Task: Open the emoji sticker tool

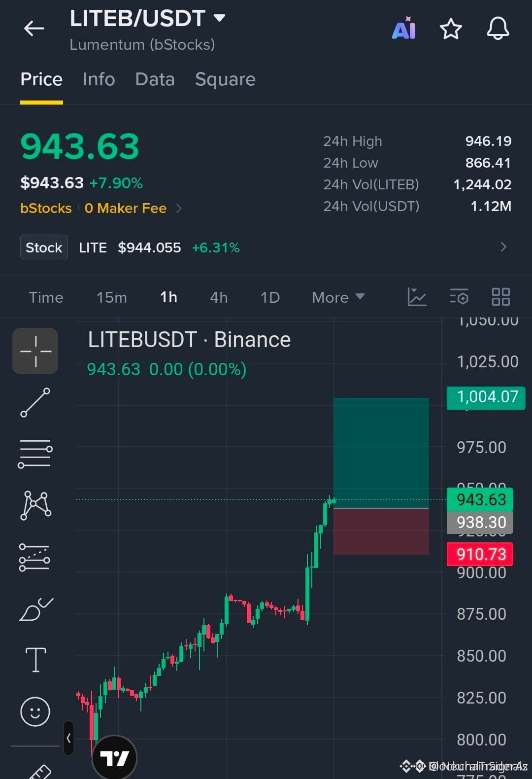Action: click(35, 711)
